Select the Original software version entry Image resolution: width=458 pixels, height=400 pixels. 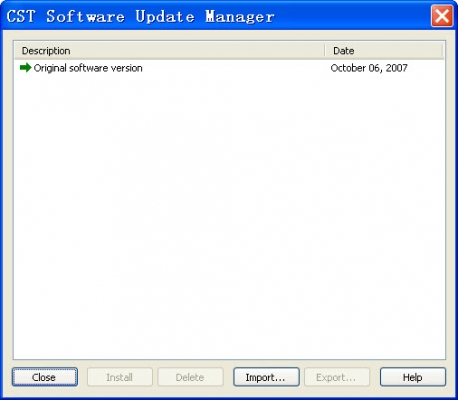(x=229, y=68)
